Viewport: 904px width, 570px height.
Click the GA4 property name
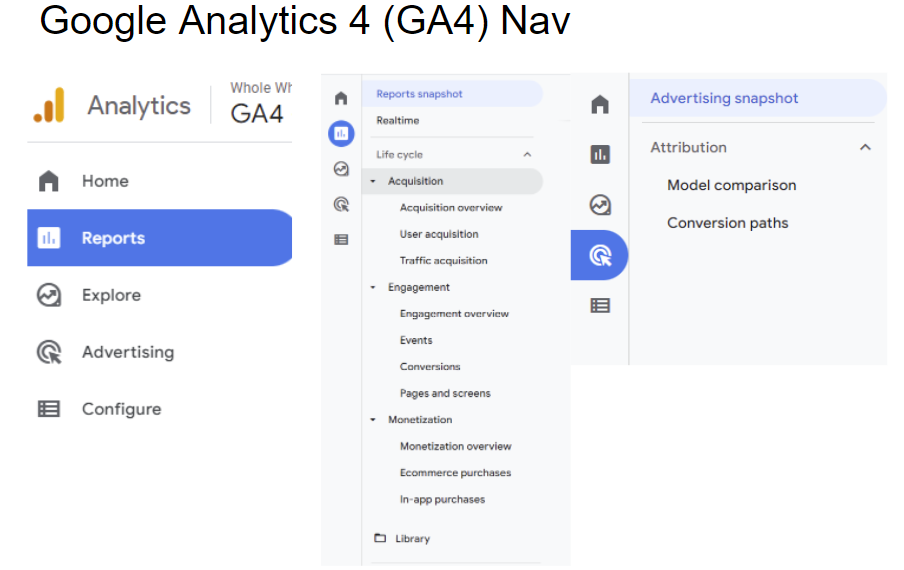[257, 114]
